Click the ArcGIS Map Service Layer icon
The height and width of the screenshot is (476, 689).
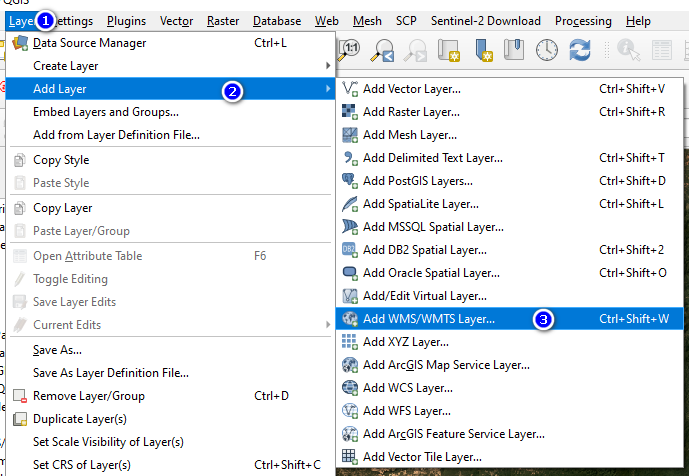point(350,365)
